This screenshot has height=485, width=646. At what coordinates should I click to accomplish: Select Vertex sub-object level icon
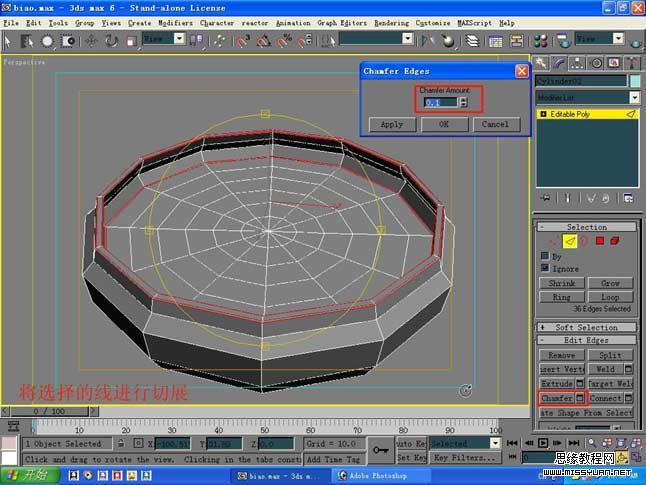[554, 241]
